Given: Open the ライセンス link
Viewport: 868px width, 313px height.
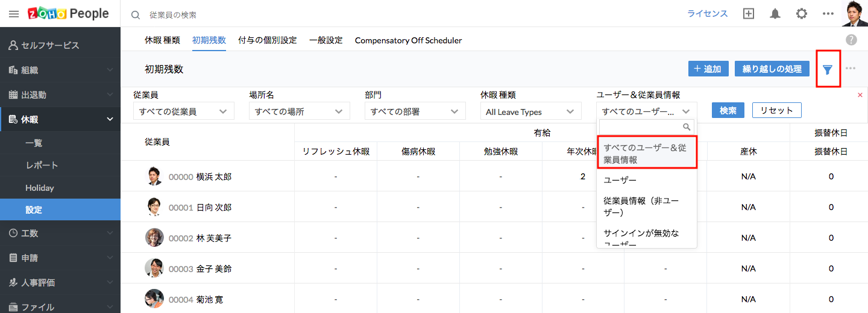Looking at the screenshot, I should (708, 14).
